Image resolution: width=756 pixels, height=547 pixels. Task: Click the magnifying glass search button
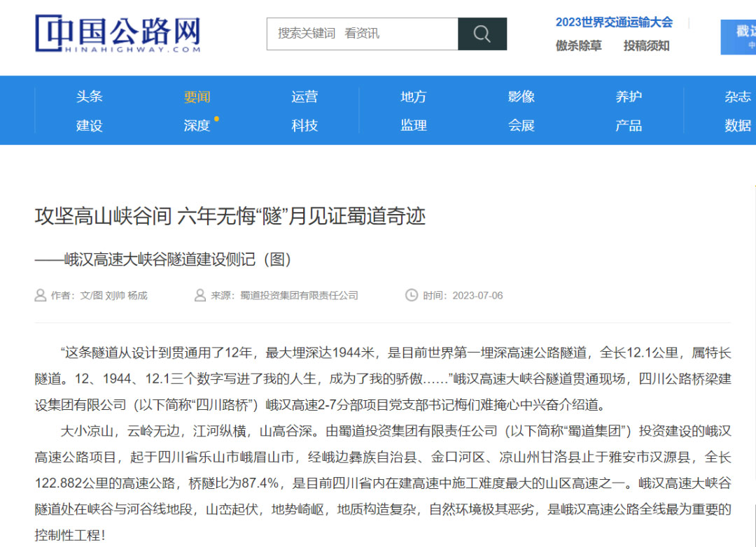click(482, 34)
